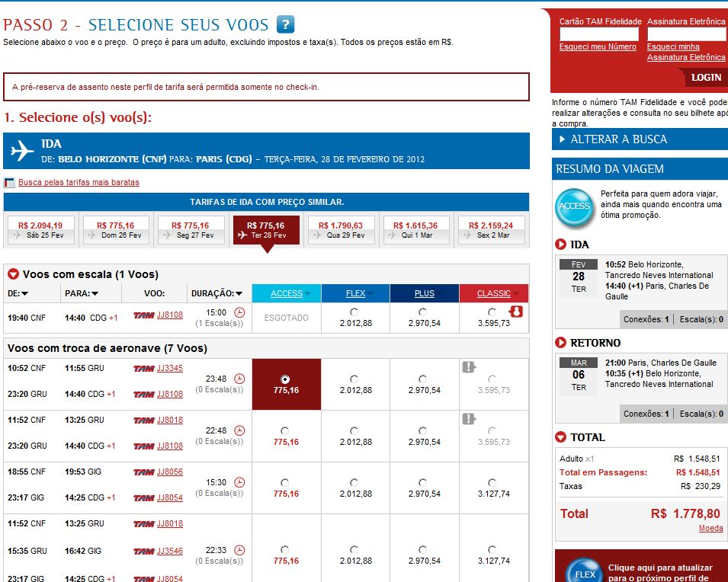728x582 pixels.
Task: Expand ALTERAR A BUSCA panel
Action: click(640, 139)
